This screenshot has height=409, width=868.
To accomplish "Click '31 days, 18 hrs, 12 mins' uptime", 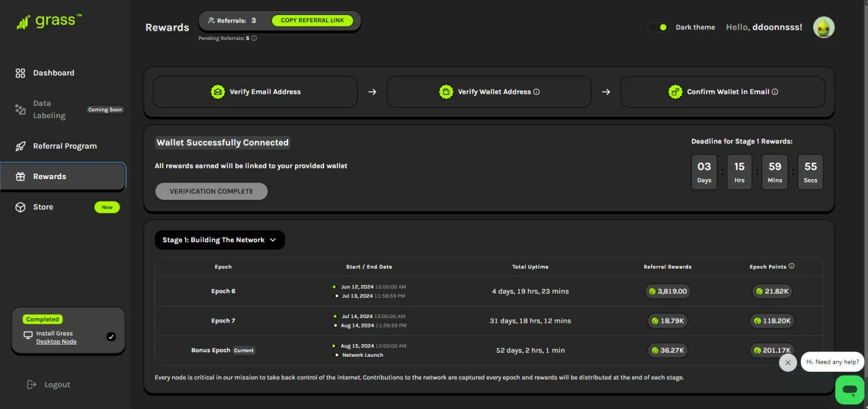I will 530,321.
